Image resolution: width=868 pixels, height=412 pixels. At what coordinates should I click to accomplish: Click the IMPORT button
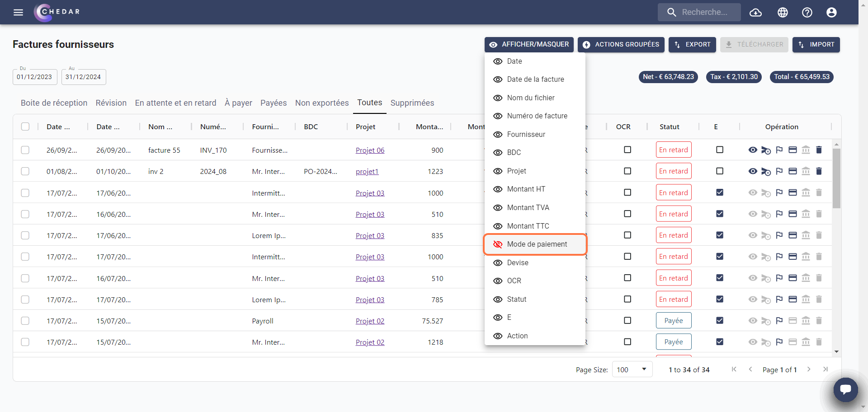click(816, 44)
